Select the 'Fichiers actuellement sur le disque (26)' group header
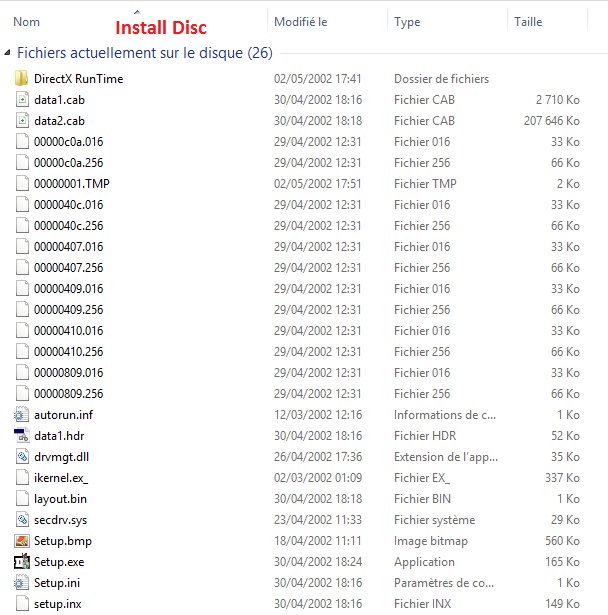Image resolution: width=608 pixels, height=615 pixels. 145,53
